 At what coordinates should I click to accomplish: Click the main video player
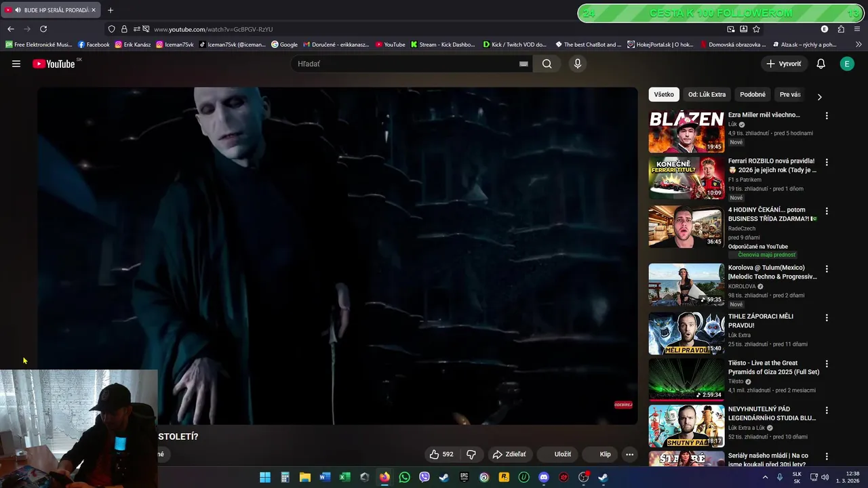click(x=338, y=256)
